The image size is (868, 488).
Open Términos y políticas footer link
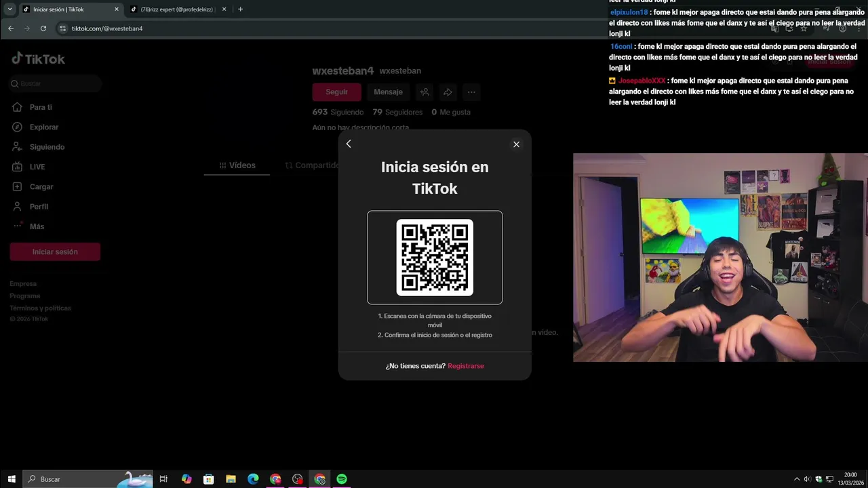click(40, 308)
